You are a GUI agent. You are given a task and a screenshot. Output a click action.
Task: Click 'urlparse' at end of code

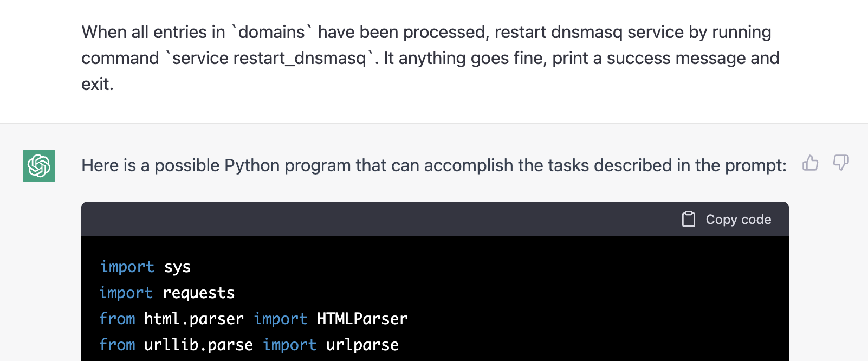coord(362,345)
